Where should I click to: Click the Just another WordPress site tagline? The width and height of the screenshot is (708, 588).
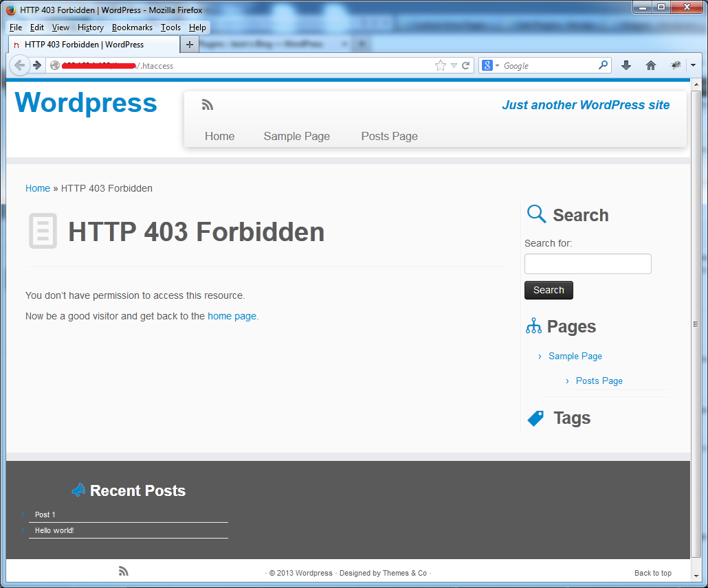pos(586,105)
